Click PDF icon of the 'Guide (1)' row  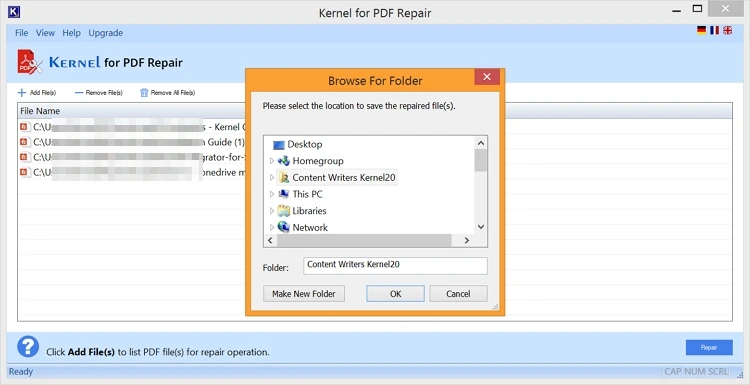(24, 142)
